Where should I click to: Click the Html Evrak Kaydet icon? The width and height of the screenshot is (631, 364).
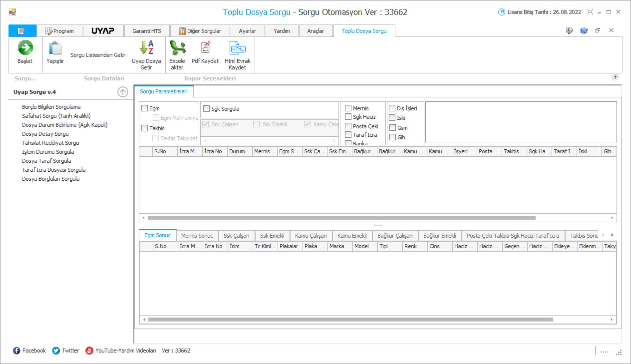click(x=237, y=48)
